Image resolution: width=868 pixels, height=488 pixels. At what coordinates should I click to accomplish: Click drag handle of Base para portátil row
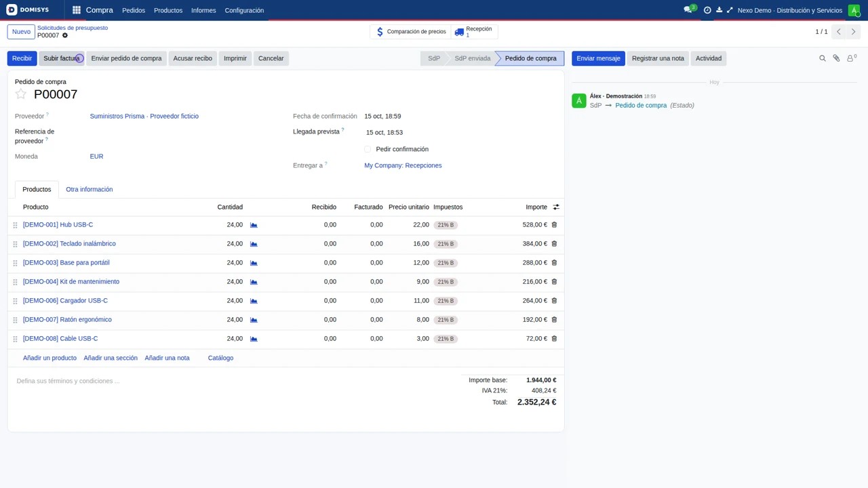click(15, 263)
